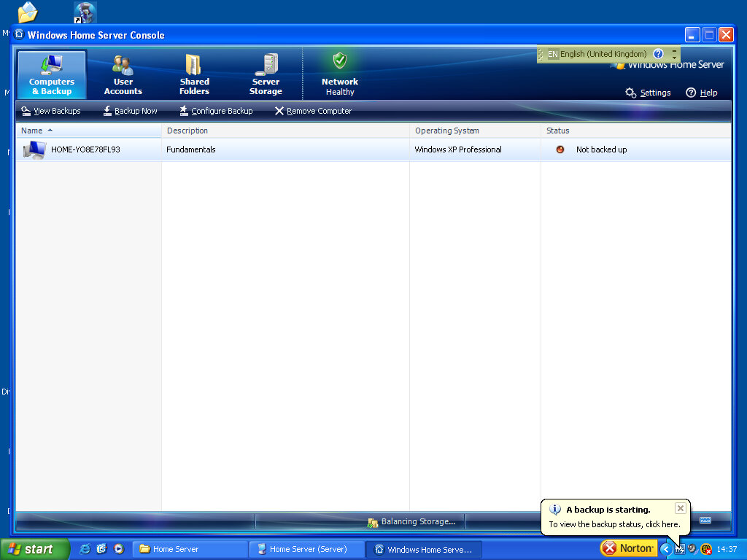Sort by the Status column header
This screenshot has height=560, width=747.
[x=558, y=131]
